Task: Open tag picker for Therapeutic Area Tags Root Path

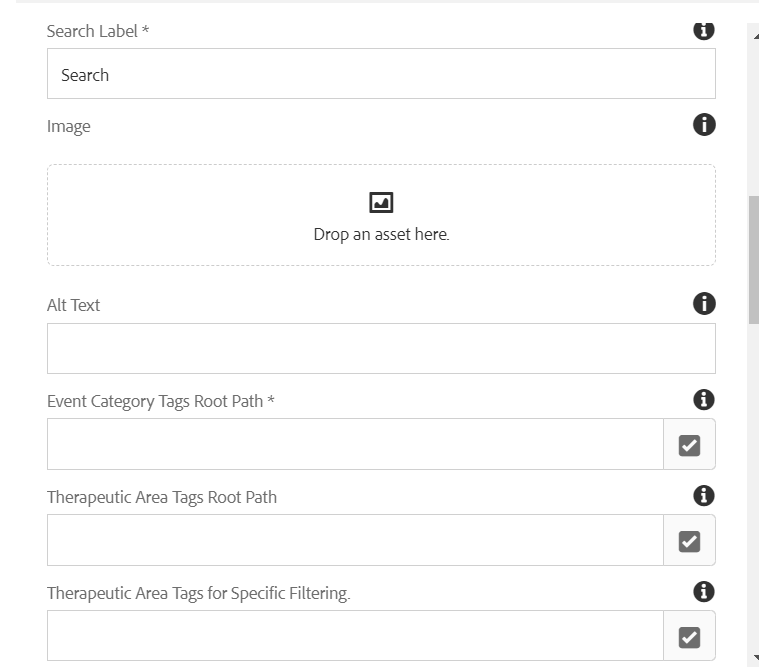Action: pos(689,540)
